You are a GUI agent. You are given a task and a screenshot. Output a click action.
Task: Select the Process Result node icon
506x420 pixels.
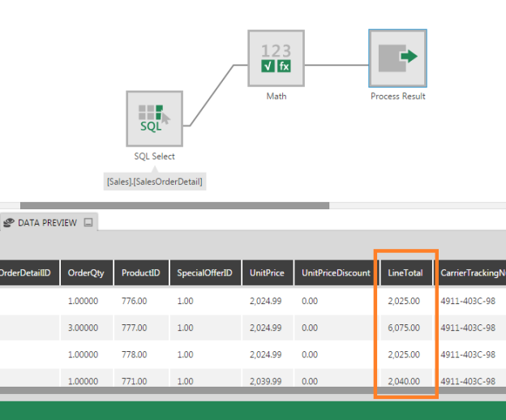[x=397, y=58]
